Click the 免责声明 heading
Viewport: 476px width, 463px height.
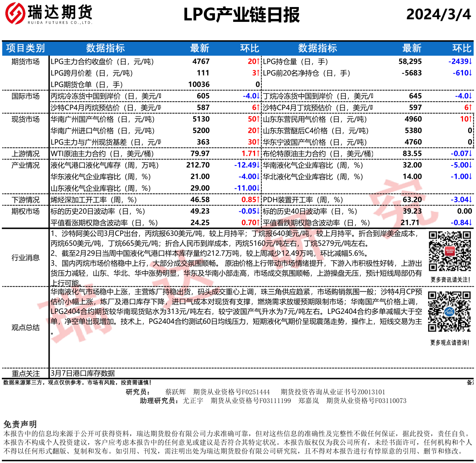click(20, 424)
